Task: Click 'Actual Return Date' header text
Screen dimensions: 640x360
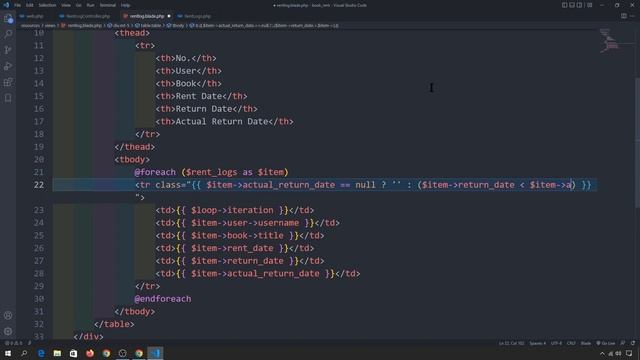Action: tap(222, 122)
